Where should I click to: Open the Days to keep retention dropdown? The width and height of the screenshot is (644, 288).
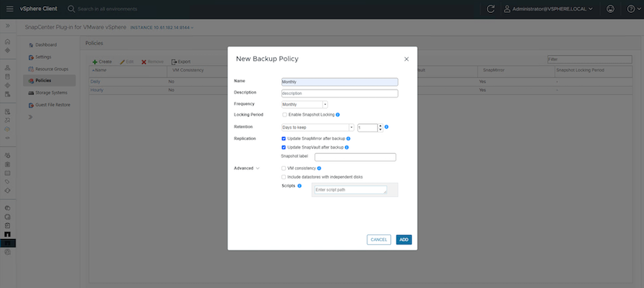(317, 128)
